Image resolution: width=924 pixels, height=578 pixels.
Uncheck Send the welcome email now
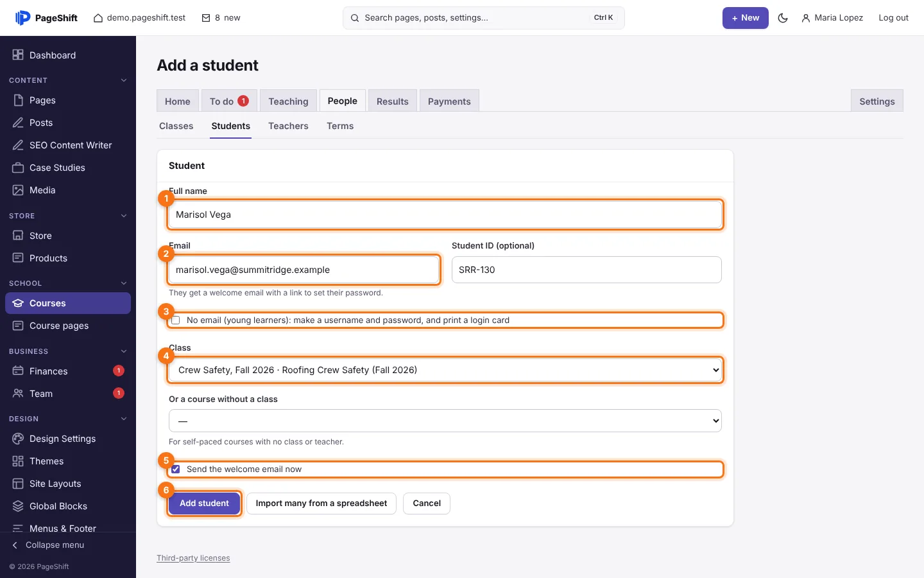click(x=176, y=469)
